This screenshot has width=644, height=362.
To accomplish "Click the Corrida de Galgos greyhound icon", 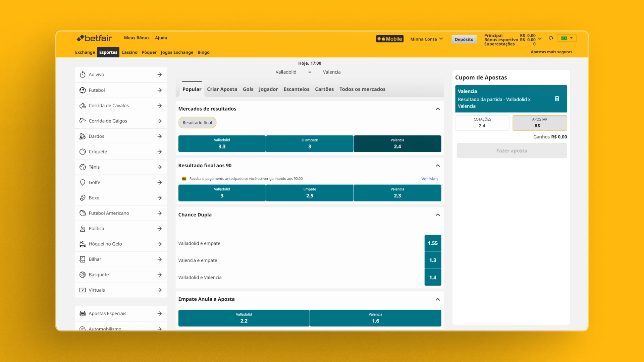I will click(83, 121).
